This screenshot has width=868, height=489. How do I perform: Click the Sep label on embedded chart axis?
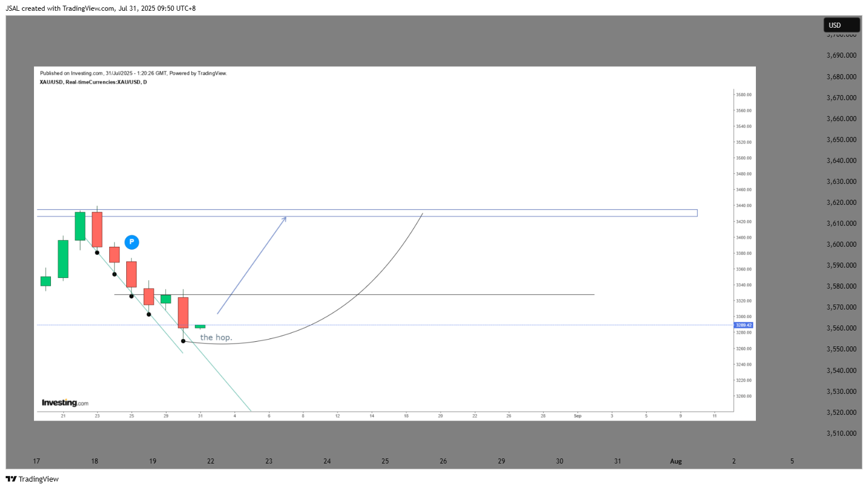(x=578, y=415)
